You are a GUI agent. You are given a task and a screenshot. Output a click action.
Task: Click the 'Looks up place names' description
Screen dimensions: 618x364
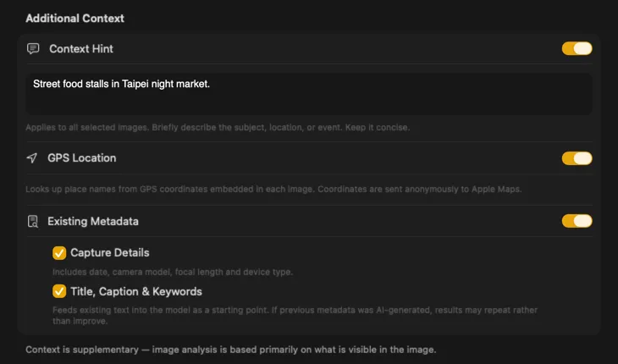pyautogui.click(x=273, y=189)
